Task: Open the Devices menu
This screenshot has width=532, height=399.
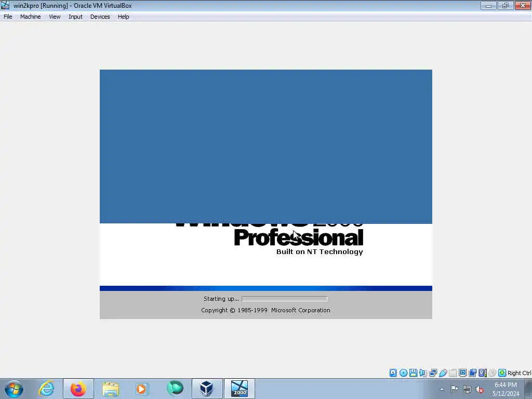Action: click(100, 17)
